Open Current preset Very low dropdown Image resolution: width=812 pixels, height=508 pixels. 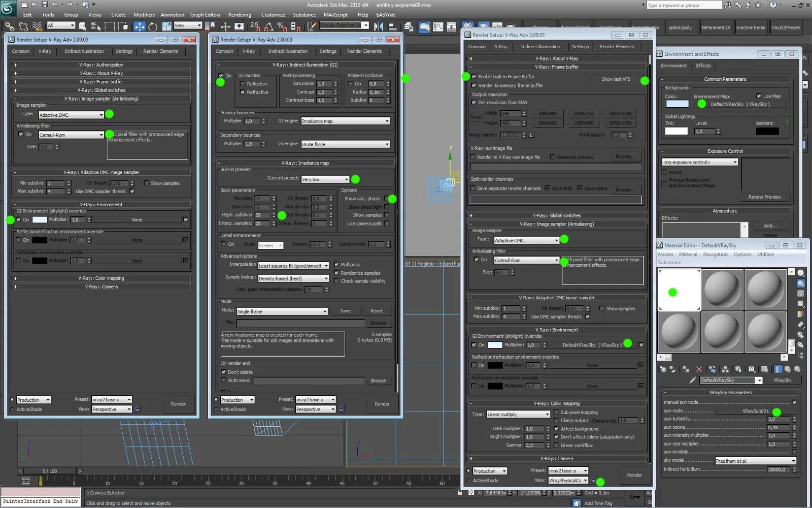[325, 179]
